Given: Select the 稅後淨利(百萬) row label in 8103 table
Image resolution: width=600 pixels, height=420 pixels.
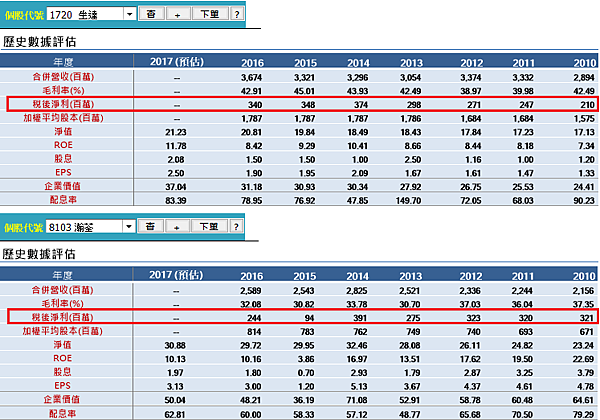Looking at the screenshot, I should (x=62, y=317).
